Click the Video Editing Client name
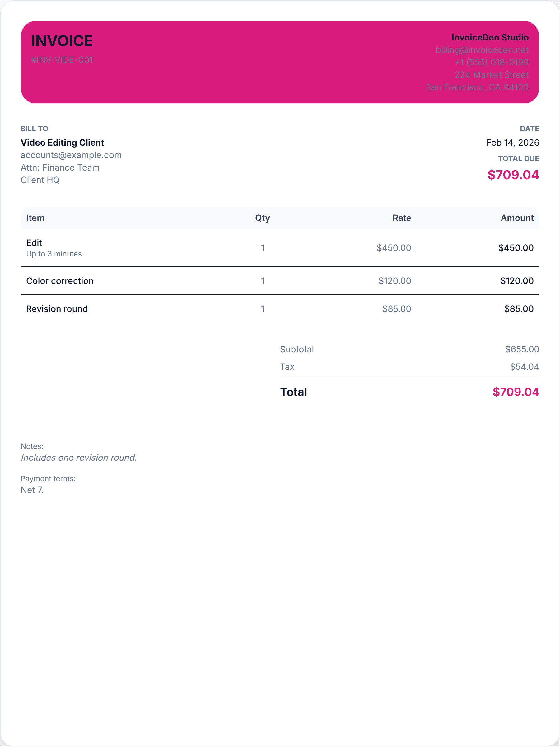The height and width of the screenshot is (747, 560). point(62,143)
